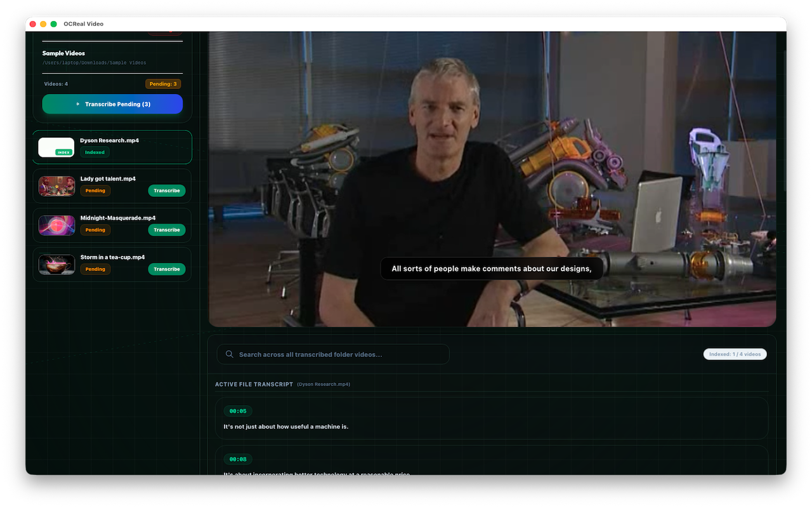Open the Storm in a tea-cup.mp4 thumbnail
This screenshot has height=508, width=812.
(56, 265)
